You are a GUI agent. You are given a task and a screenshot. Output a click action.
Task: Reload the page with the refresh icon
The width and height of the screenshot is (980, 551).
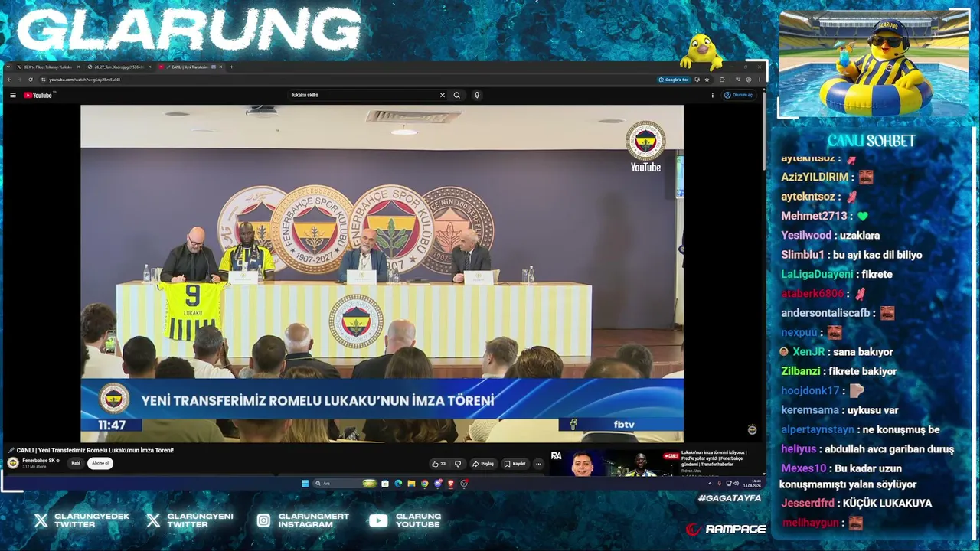(x=31, y=80)
